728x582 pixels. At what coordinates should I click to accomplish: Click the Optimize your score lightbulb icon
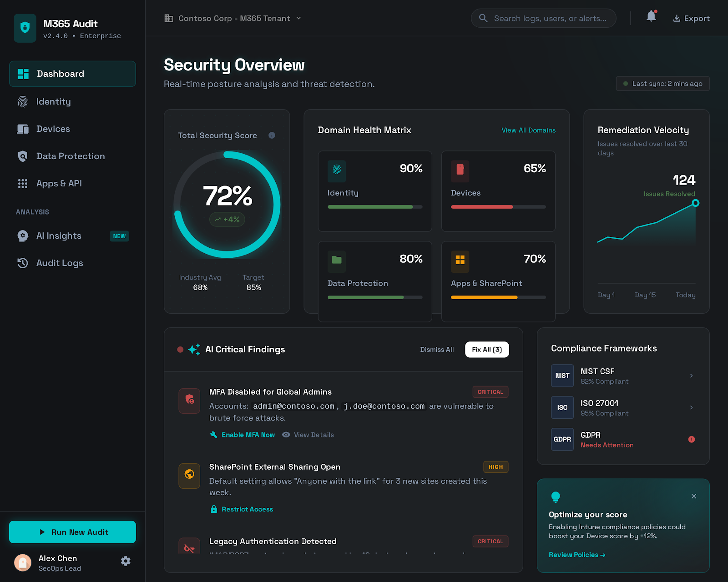(556, 497)
